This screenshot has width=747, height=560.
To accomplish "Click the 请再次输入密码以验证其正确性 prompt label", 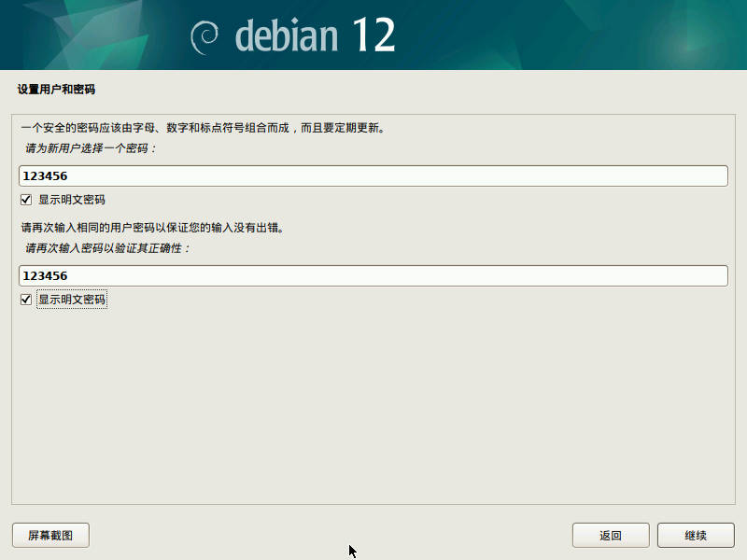I will click(x=107, y=248).
